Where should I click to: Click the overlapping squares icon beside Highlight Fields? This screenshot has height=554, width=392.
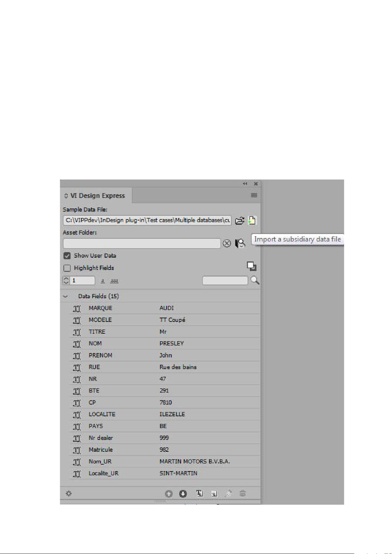(252, 266)
